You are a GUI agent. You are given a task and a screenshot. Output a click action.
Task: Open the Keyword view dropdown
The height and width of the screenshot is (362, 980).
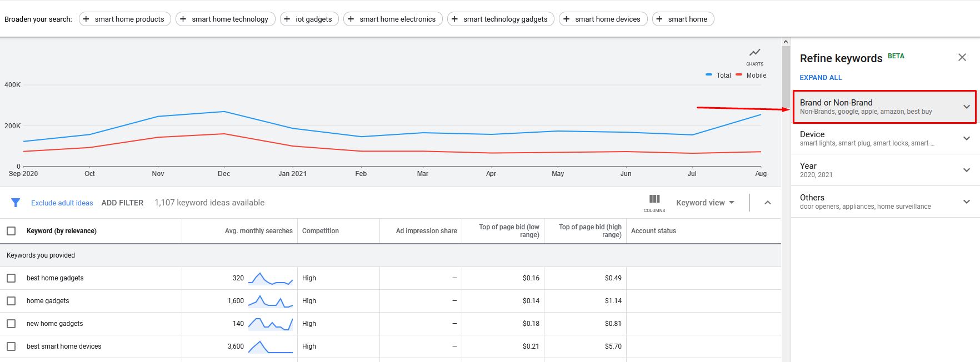pyautogui.click(x=705, y=203)
